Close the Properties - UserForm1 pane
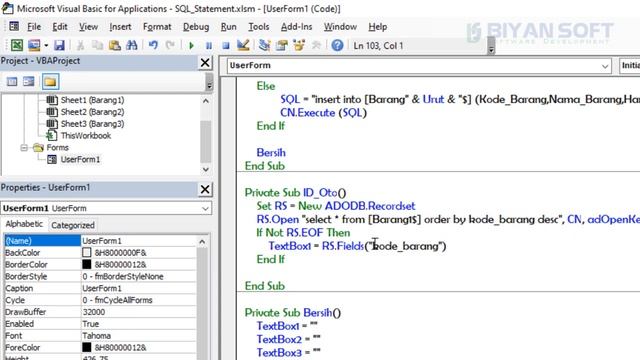Viewport: 640px width, 360px height. (205, 189)
